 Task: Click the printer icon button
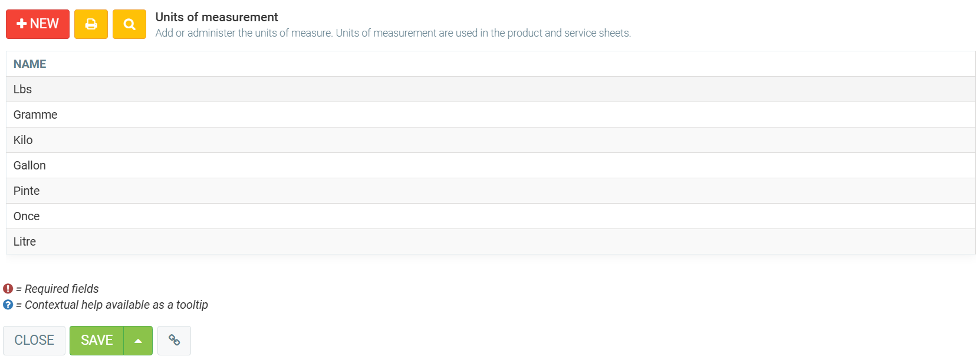tap(91, 24)
